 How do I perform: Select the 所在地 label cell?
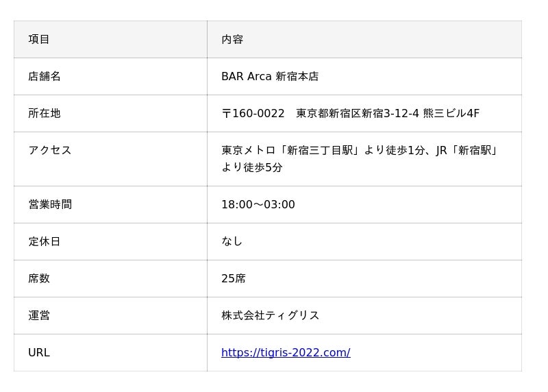(x=110, y=114)
